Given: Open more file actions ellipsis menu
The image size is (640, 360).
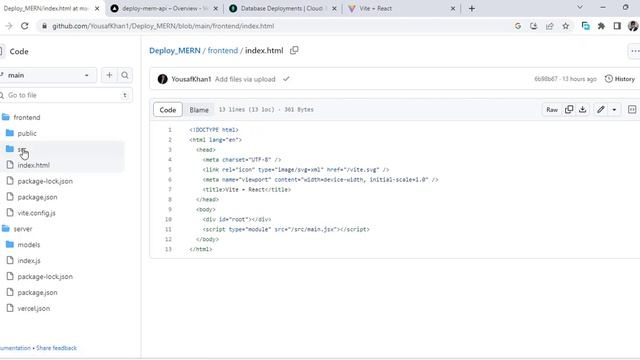Looking at the screenshot, I should (635, 51).
